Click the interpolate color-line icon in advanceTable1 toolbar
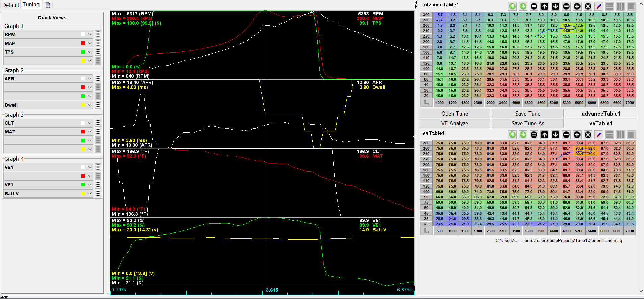This screenshot has width=644, height=299. (599, 6)
